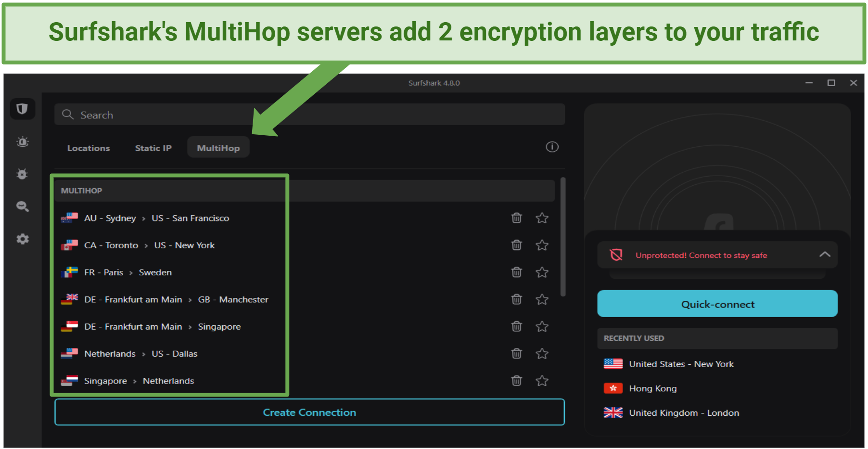Click the United Kingdom flag icon
Image resolution: width=868 pixels, height=449 pixels.
[613, 412]
